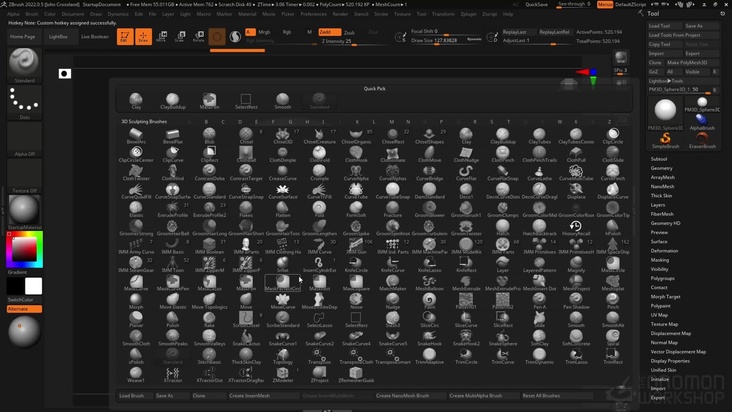732x412 pixels.
Task: Choose the ZModeler brush
Action: (282, 374)
